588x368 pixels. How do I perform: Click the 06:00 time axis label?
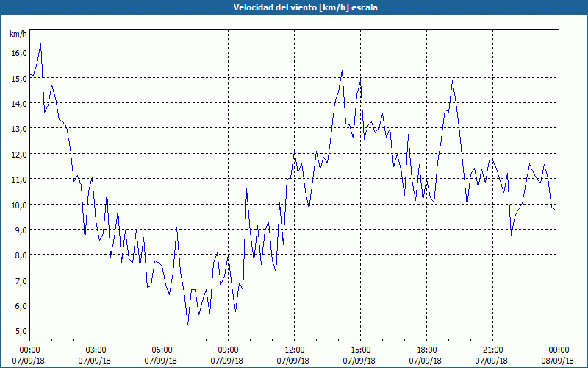tap(162, 350)
